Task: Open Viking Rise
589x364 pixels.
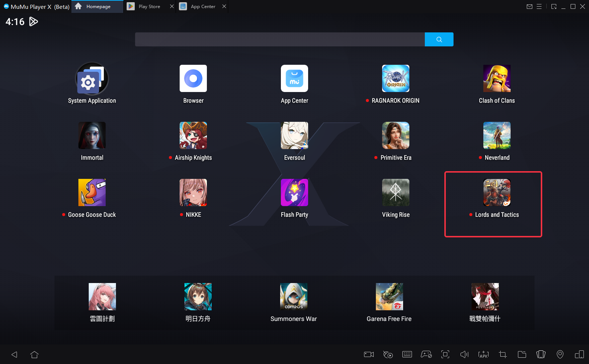Action: (x=396, y=192)
